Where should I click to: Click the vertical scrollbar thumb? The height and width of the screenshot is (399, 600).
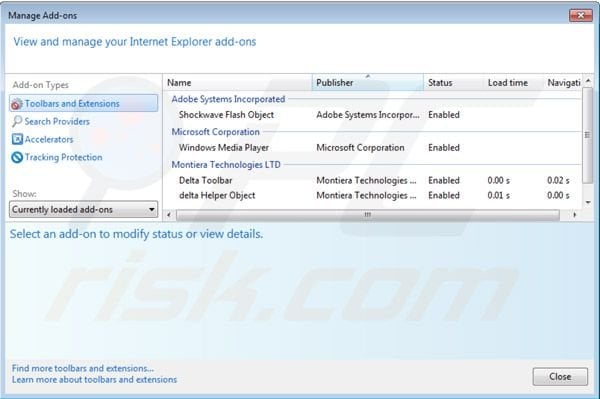point(588,135)
